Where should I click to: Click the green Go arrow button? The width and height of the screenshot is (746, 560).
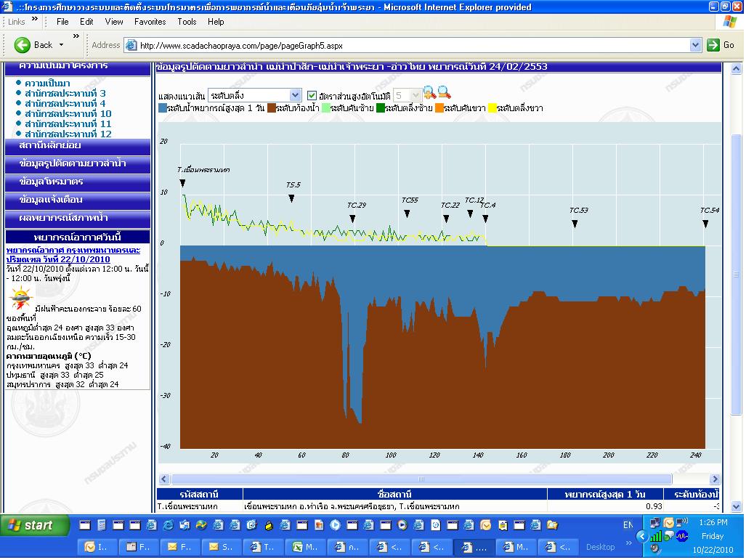[713, 45]
